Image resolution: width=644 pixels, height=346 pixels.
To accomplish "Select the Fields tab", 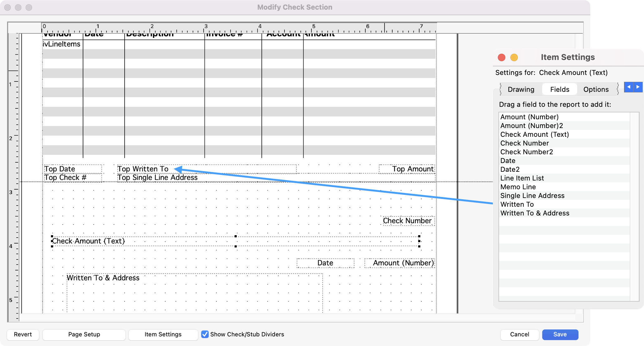I will [x=559, y=89].
